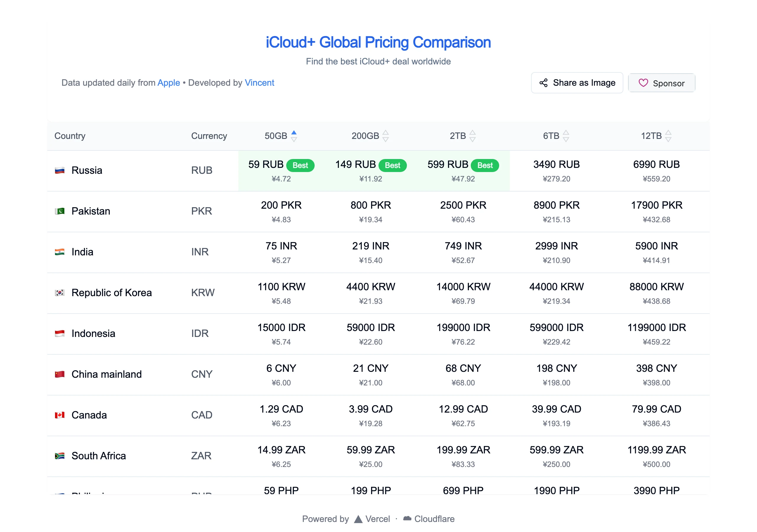Select the Canada country name
This screenshot has width=757, height=532.
pos(89,415)
